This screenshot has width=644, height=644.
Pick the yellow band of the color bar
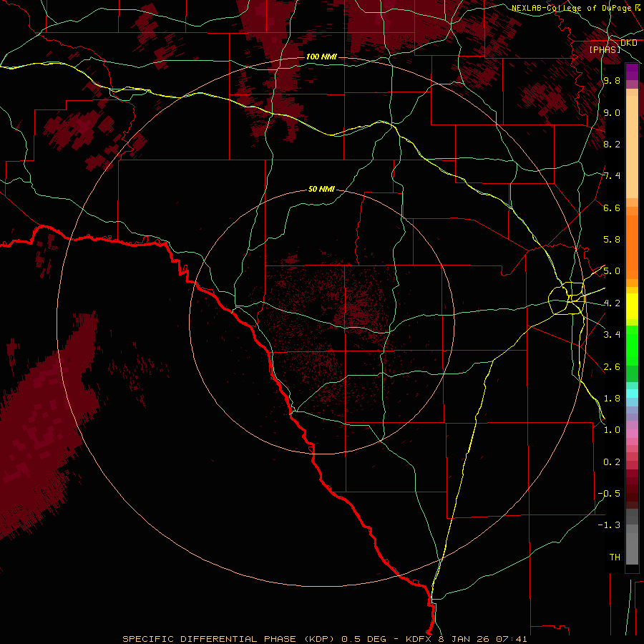click(x=632, y=306)
